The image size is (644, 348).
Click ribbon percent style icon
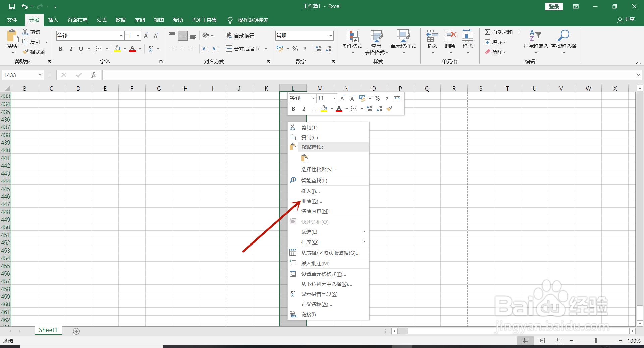295,49
